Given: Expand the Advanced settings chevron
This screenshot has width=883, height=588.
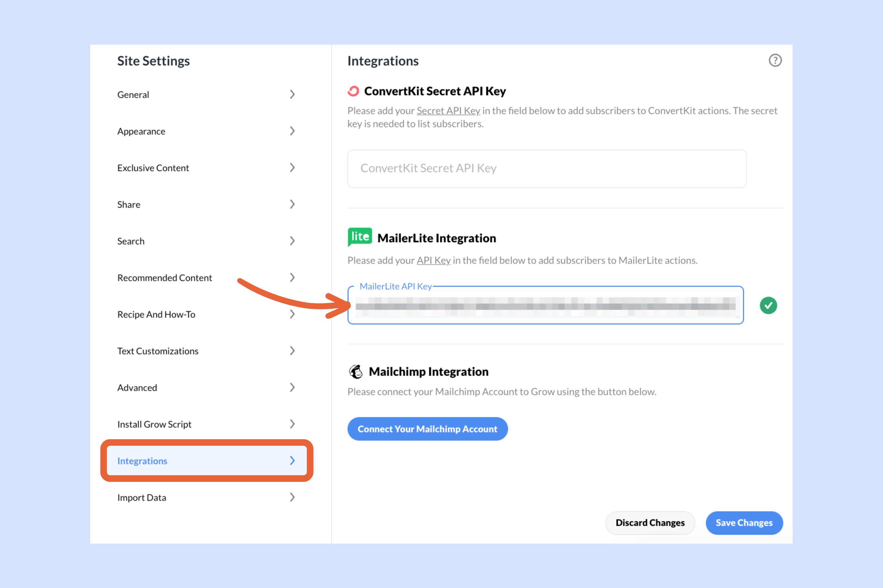Looking at the screenshot, I should tap(292, 387).
